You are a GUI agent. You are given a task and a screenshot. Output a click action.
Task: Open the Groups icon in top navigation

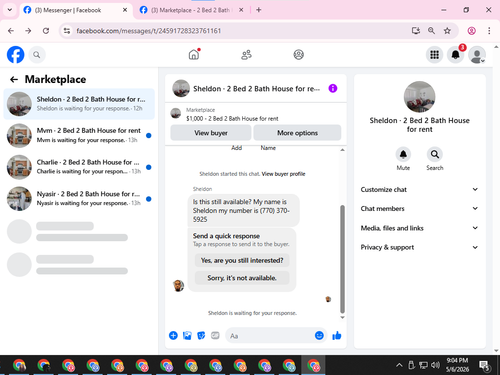click(298, 54)
